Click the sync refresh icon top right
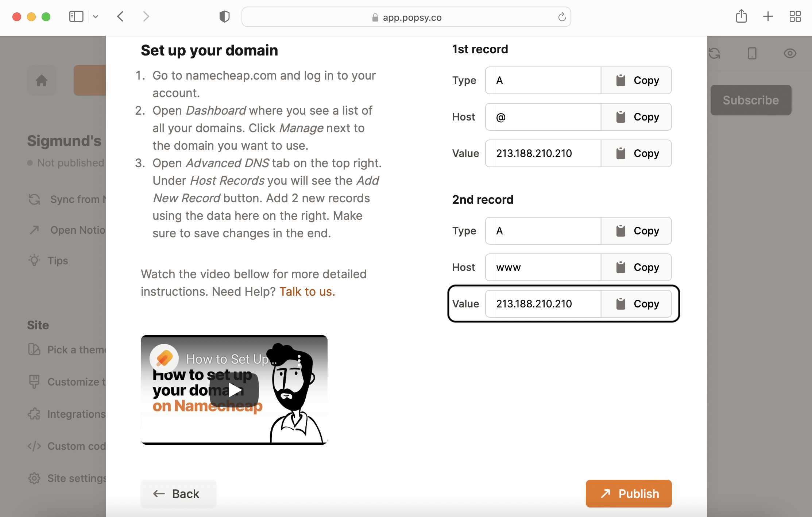812x517 pixels. 714,53
